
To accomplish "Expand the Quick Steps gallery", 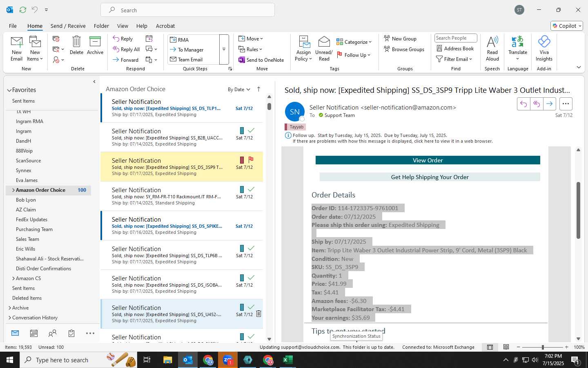I will 224,49.
